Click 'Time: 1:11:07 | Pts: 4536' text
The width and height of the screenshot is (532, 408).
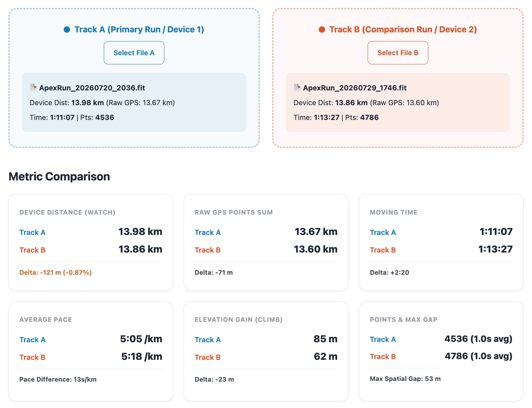72,117
